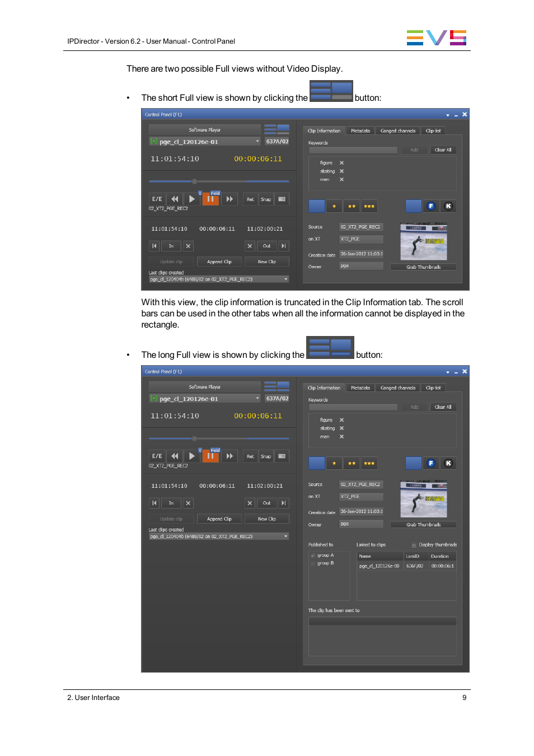
Task: Click Grab Thumbnails in lower panel
Action: pyautogui.click(x=424, y=525)
